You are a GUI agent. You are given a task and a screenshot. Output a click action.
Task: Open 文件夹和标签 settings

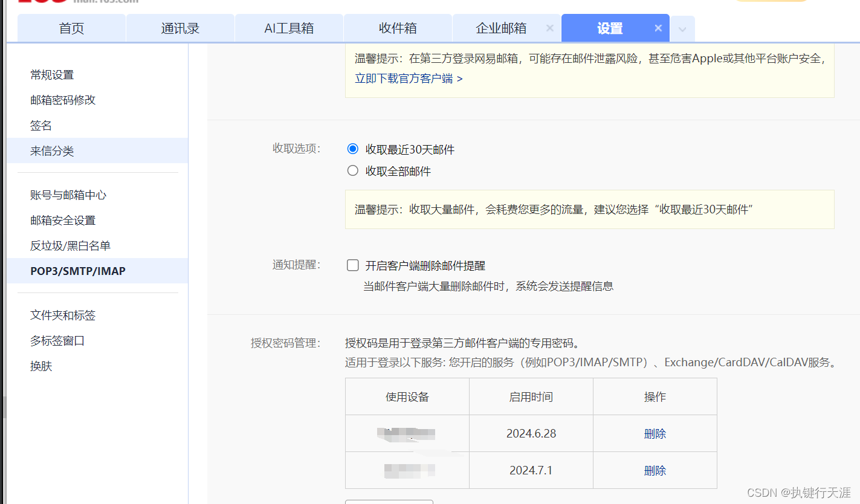pos(97,315)
